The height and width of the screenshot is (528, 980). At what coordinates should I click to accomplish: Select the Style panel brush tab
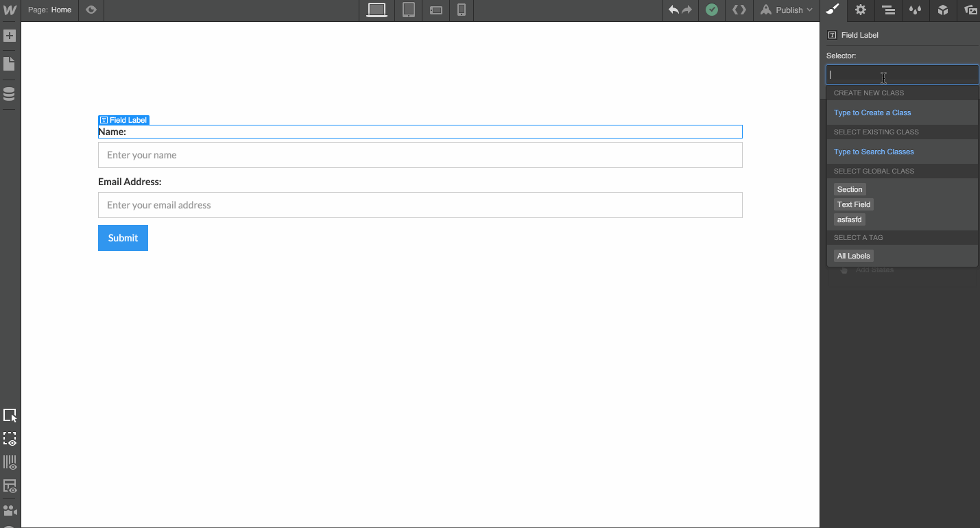click(x=833, y=10)
